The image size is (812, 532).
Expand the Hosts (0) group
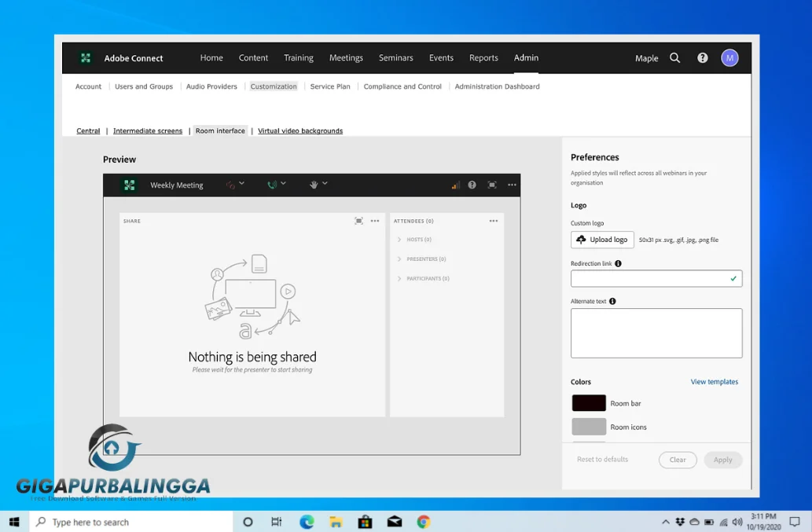click(399, 240)
